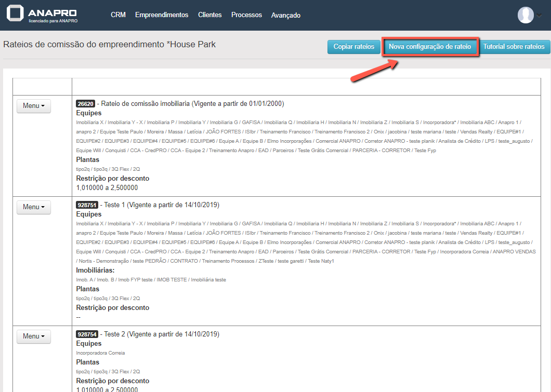Screen dimensions: 551x392
Task: Click the 26620 ID badge
Action: click(85, 104)
